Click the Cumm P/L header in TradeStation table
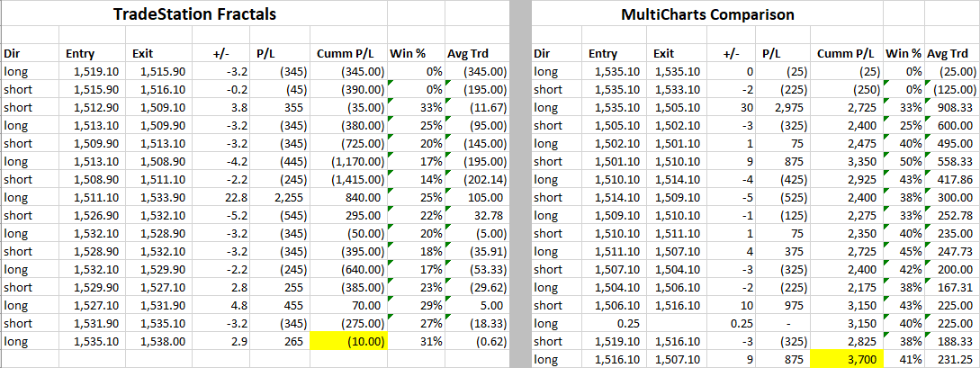This screenshot has height=368, width=980. 348,54
